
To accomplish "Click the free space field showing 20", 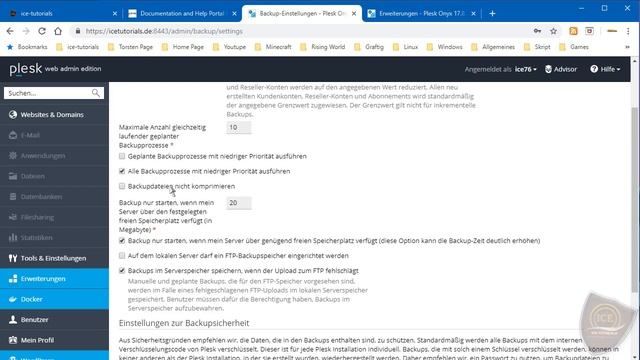I will click(x=239, y=203).
